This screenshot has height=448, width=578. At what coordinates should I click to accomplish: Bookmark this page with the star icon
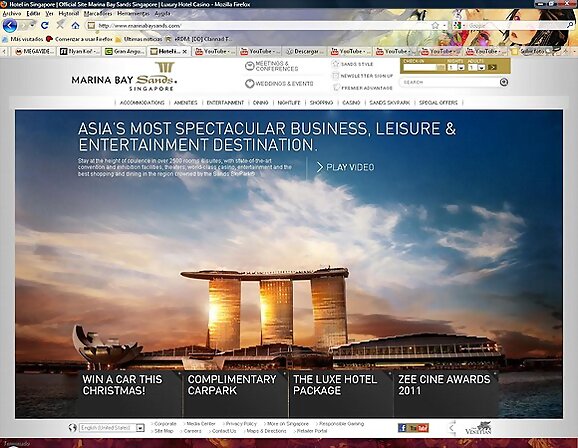(435, 25)
